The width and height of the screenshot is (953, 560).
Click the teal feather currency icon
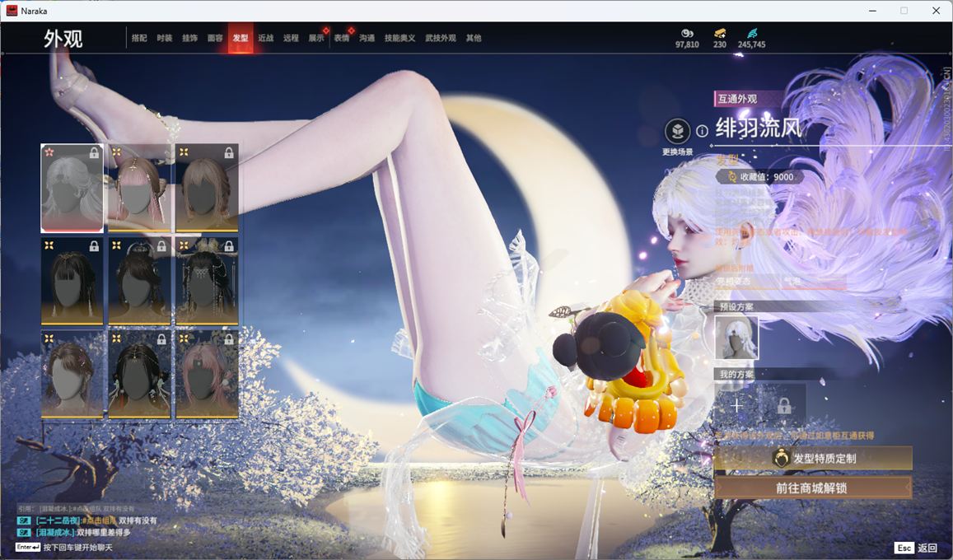(751, 33)
